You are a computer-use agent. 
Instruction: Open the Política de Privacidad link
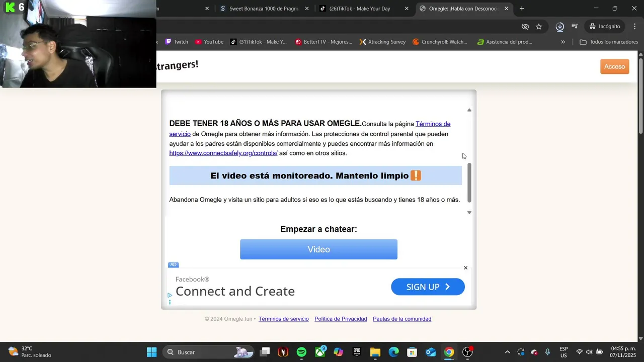tap(341, 319)
